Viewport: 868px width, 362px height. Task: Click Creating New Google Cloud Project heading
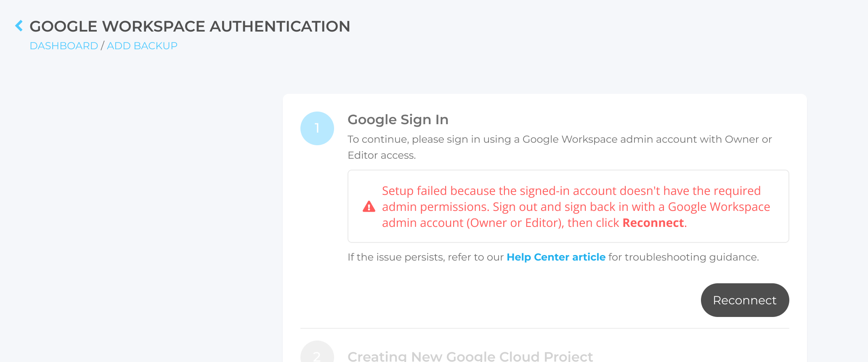click(x=470, y=356)
